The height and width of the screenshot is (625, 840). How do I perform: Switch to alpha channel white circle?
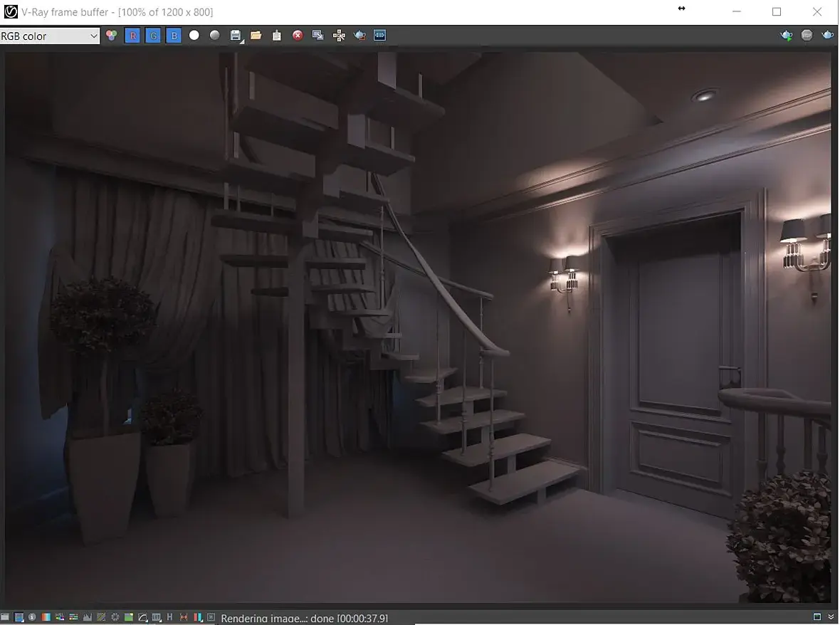pyautogui.click(x=194, y=35)
